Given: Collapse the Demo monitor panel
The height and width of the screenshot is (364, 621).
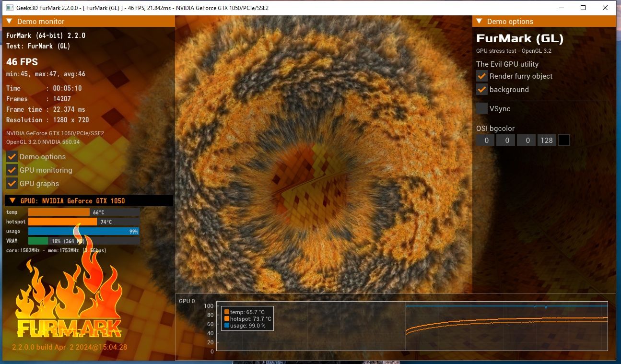Looking at the screenshot, I should coord(9,21).
